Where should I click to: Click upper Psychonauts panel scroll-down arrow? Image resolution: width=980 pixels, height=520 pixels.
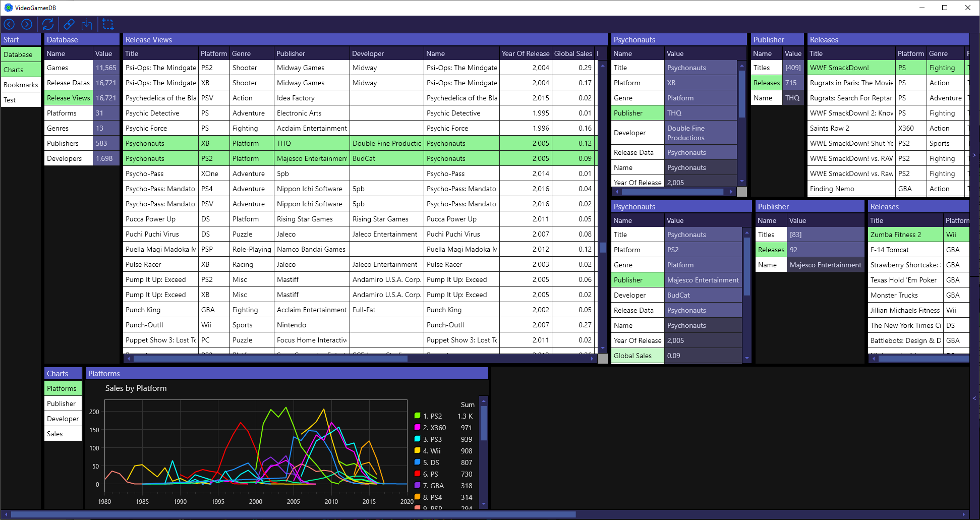click(742, 182)
